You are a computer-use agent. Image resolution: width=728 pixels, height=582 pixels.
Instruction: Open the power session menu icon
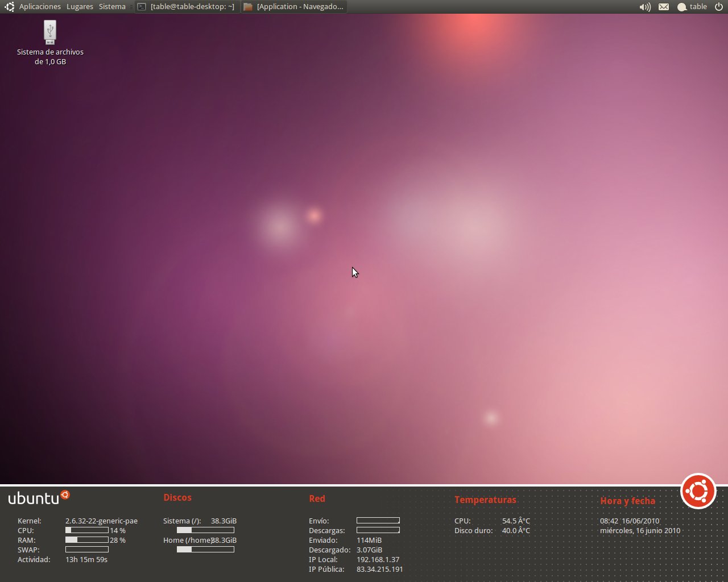(718, 7)
